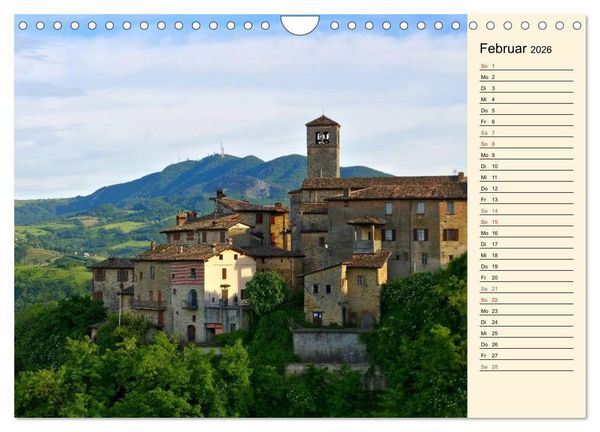
Task: Select the "Sa 28" date row
Action: coord(527,366)
